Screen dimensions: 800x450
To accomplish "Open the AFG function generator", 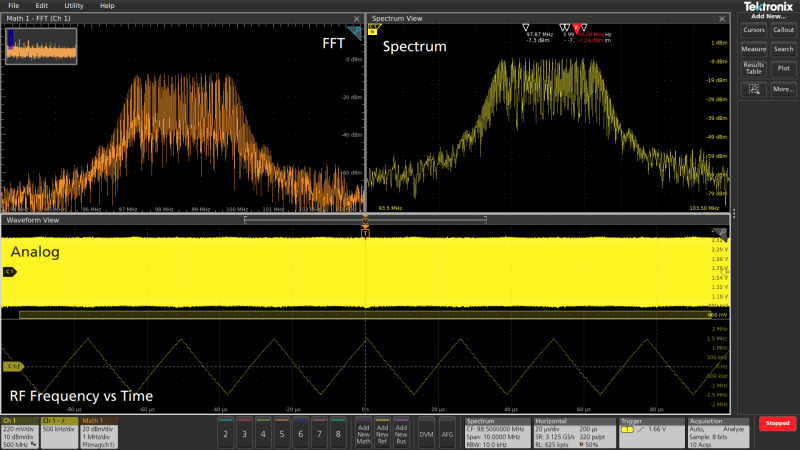I will (447, 433).
